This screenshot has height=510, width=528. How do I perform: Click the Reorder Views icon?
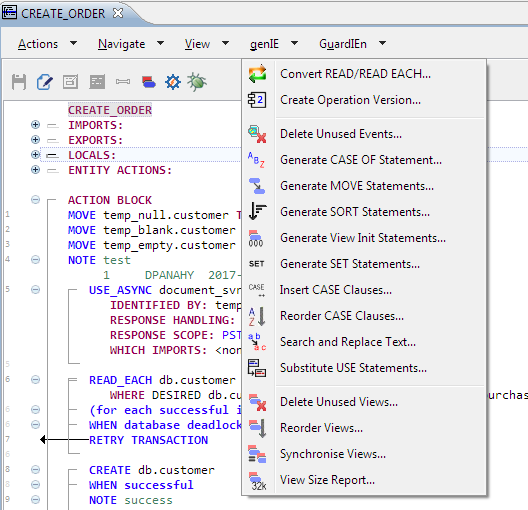click(x=258, y=428)
